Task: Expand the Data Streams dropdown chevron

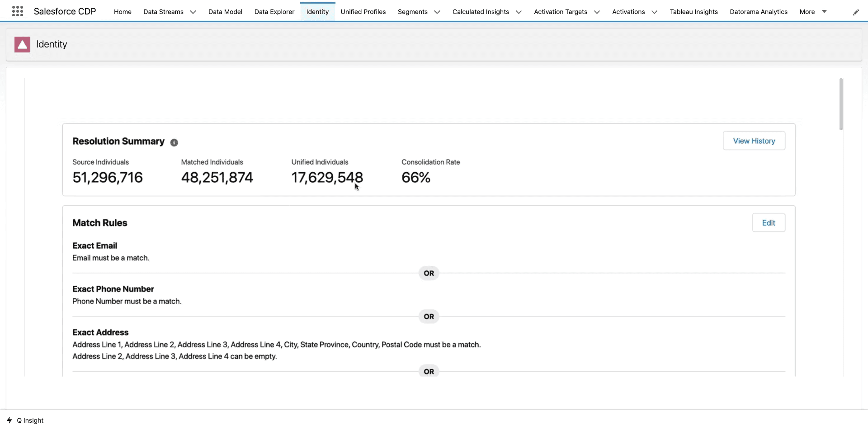Action: 193,12
